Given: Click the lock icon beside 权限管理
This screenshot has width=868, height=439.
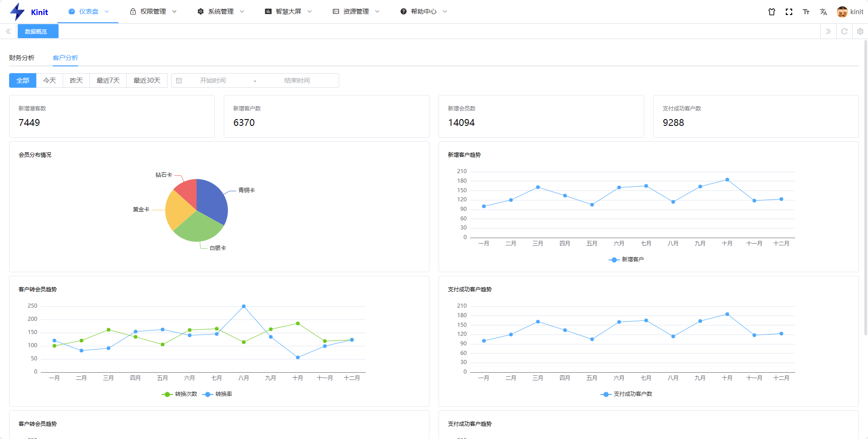Looking at the screenshot, I should click(x=133, y=11).
